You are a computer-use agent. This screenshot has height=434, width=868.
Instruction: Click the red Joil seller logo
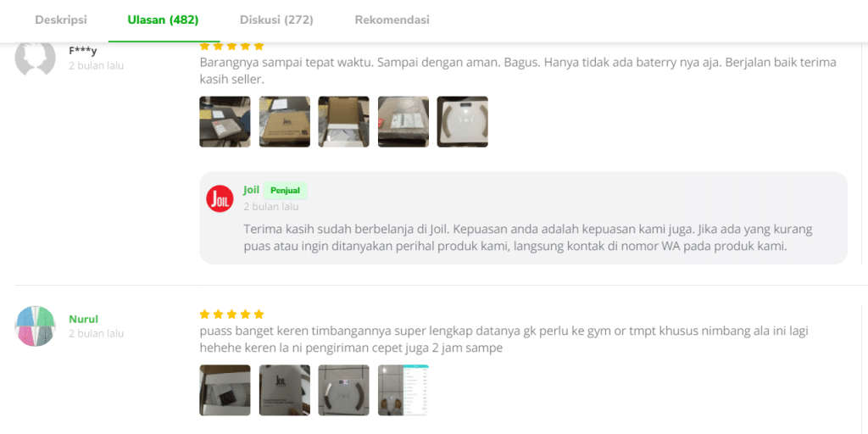(220, 198)
